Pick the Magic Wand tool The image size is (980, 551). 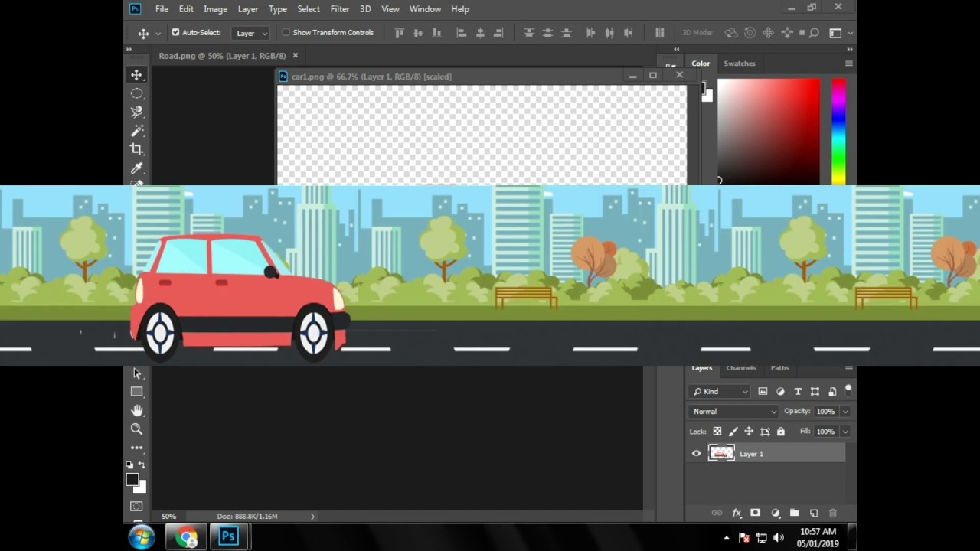pos(136,131)
